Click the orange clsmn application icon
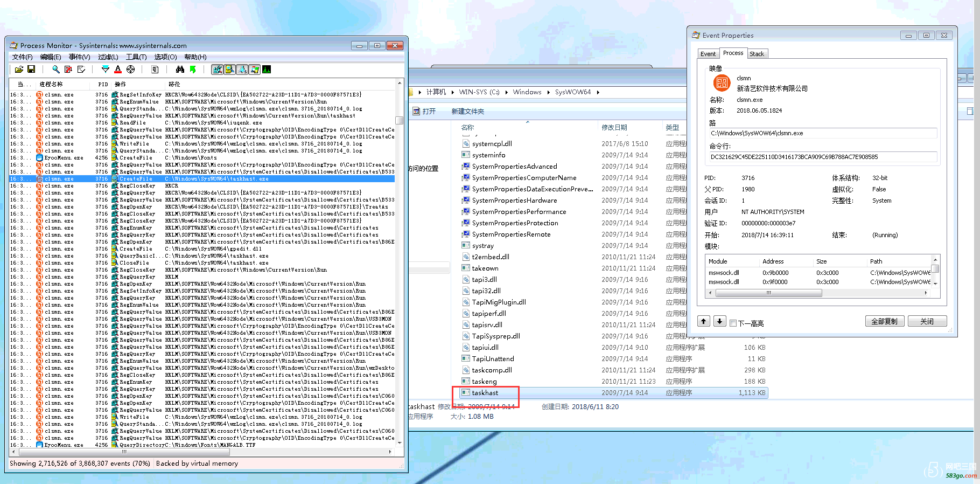The width and height of the screenshot is (980, 484). tap(722, 83)
